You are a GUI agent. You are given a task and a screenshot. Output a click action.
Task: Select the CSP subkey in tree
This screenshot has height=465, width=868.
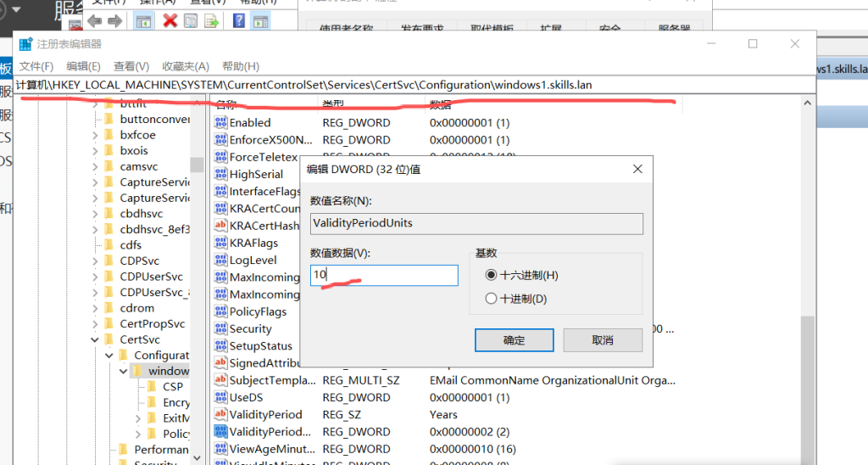173,387
